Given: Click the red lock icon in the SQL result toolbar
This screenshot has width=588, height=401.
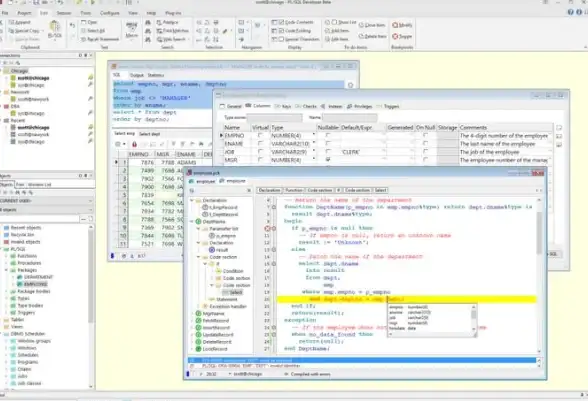Looking at the screenshot, I should click(134, 144).
